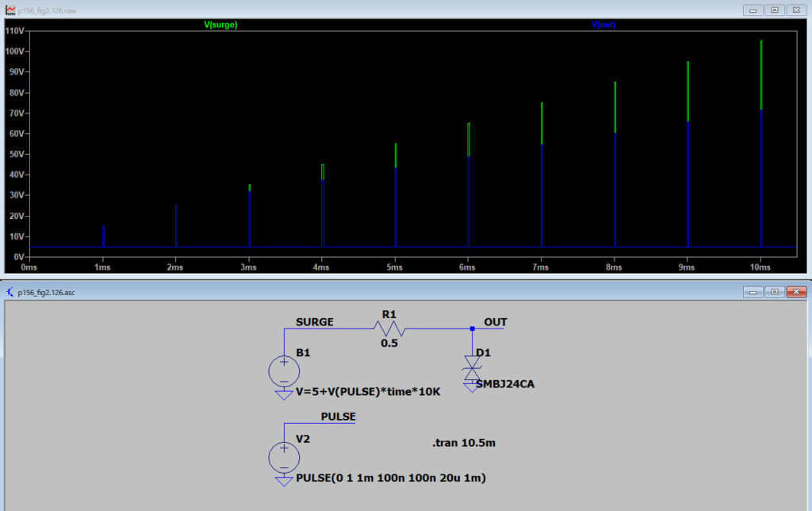
Task: Click the ground symbol under V2
Action: click(283, 481)
